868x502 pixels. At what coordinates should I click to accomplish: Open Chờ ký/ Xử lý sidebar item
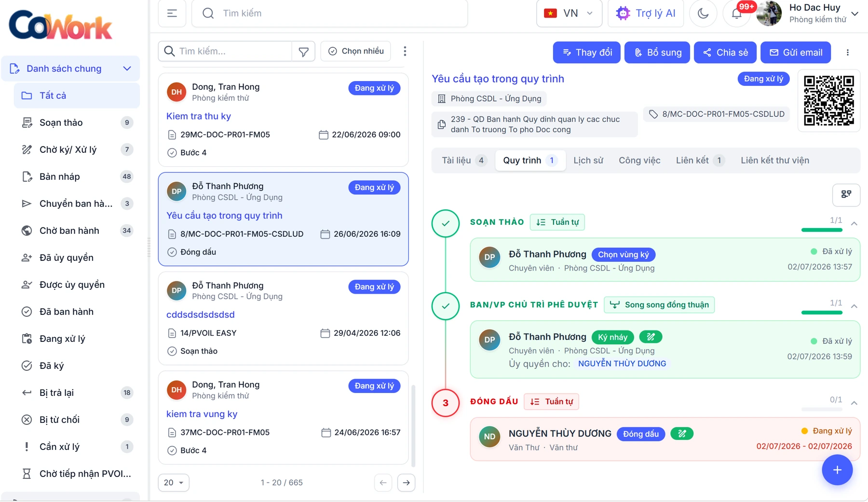[x=77, y=149]
